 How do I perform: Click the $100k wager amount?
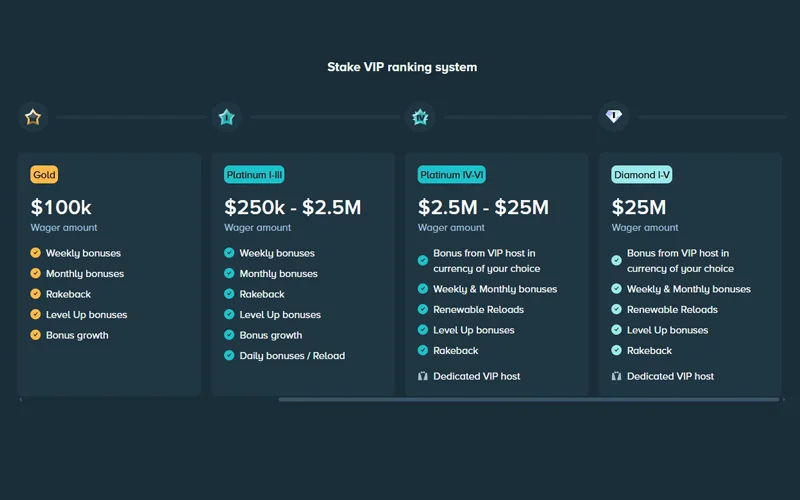pos(61,207)
